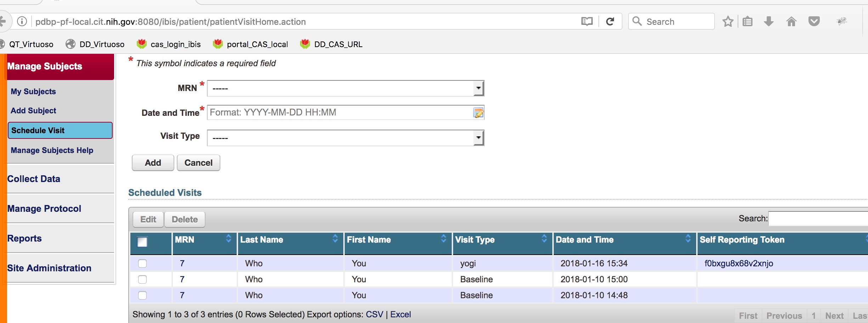Open the bookmarks list icon

click(748, 22)
